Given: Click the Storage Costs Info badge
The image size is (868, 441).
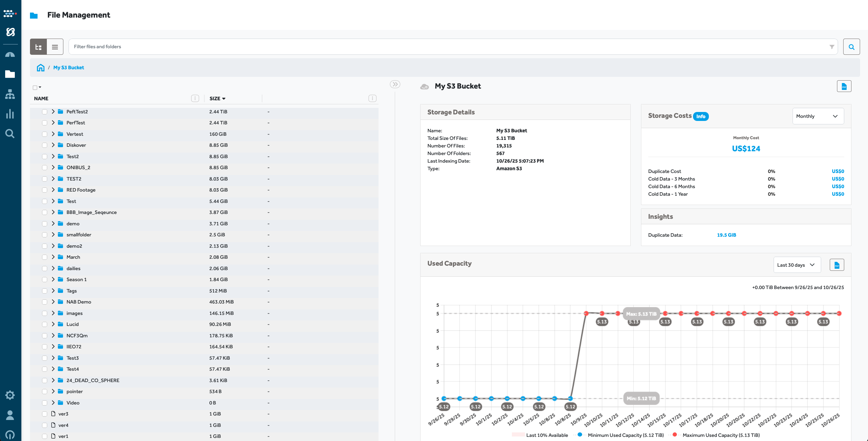Looking at the screenshot, I should 701,116.
